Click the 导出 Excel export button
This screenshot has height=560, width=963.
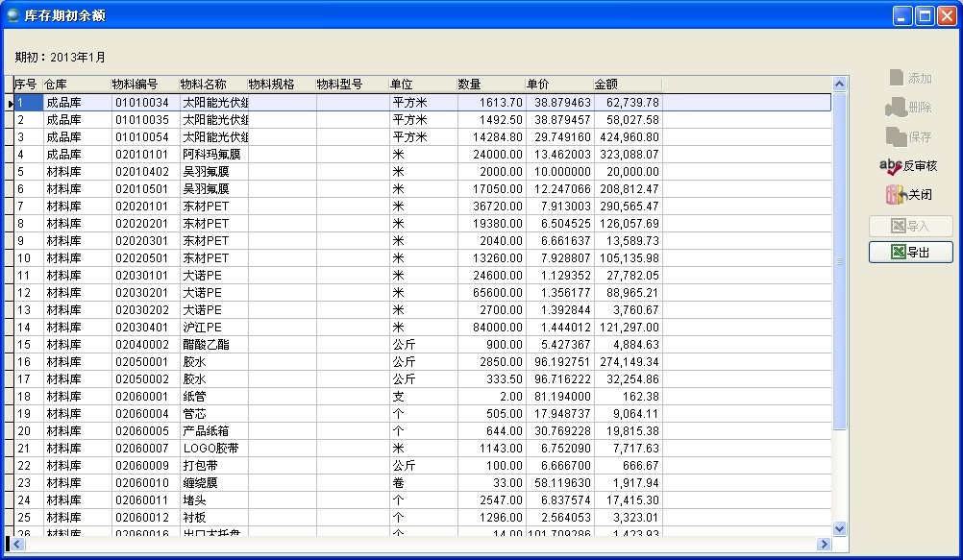(x=910, y=253)
